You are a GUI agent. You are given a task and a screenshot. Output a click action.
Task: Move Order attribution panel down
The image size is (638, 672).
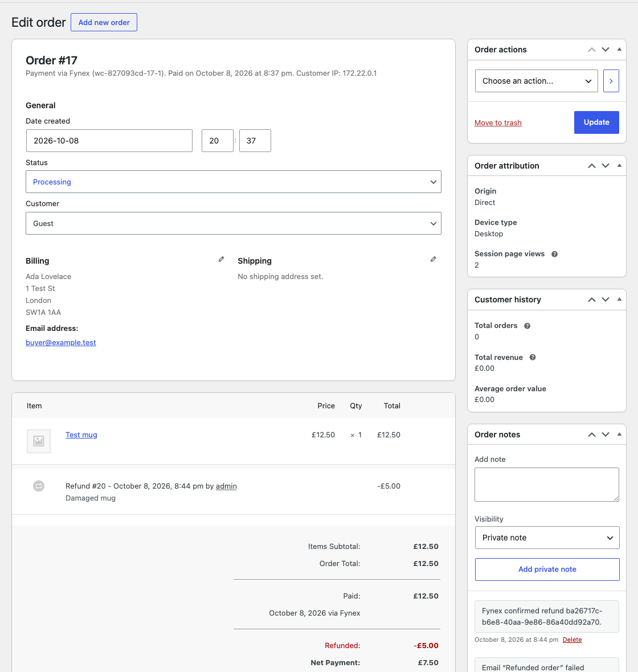[606, 166]
